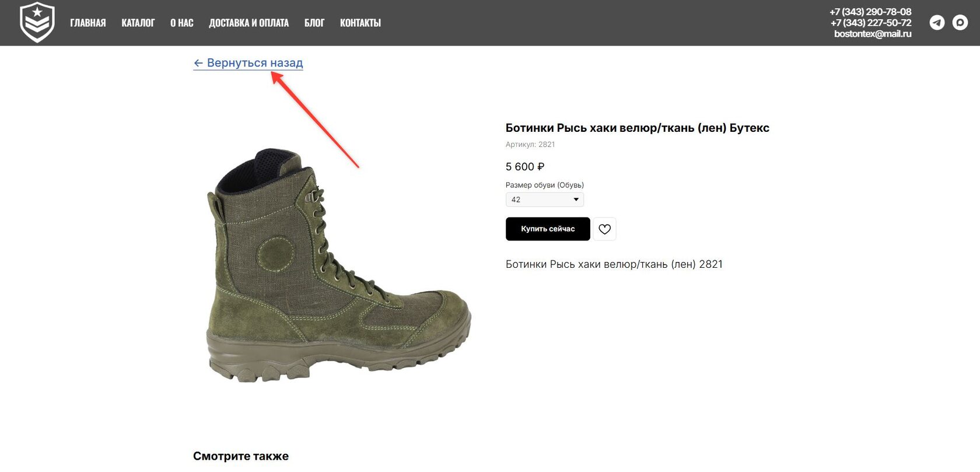Screen dimensions: 980x472
Task: Open 'Доставка и оплата' page
Action: click(x=249, y=23)
